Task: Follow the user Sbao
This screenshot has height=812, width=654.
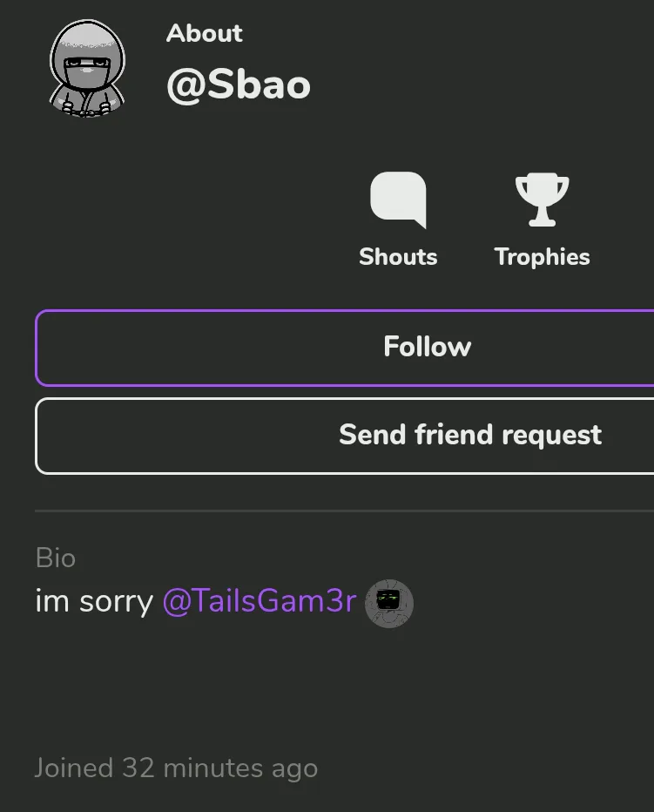Action: pos(344,348)
